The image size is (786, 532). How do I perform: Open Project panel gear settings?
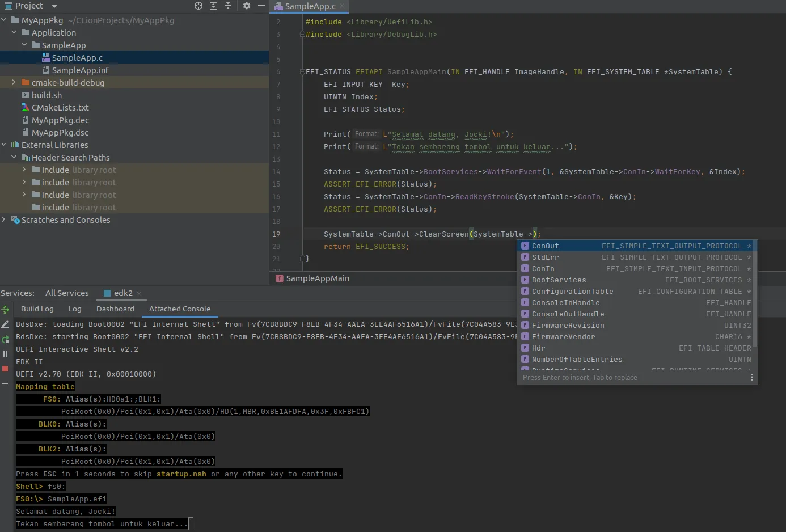point(247,6)
